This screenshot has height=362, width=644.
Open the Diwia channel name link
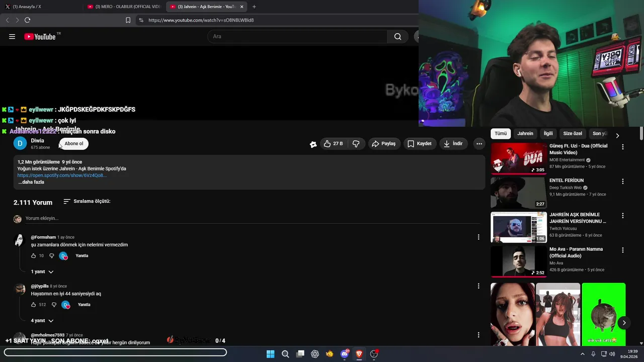tap(37, 141)
